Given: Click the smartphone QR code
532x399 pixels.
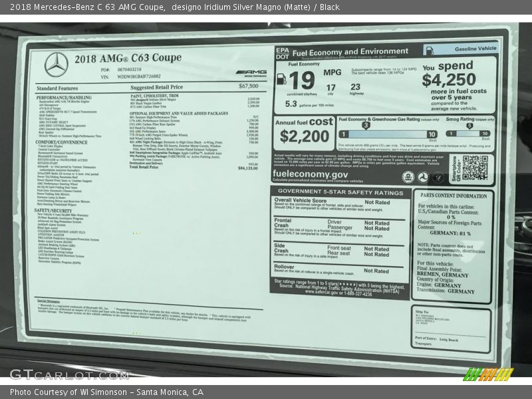Looking at the screenshot, I should (475, 168).
